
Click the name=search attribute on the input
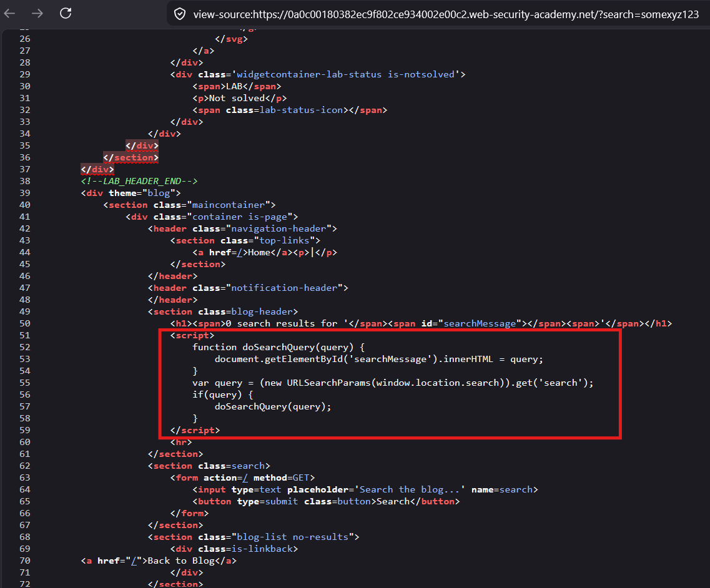tap(501, 490)
